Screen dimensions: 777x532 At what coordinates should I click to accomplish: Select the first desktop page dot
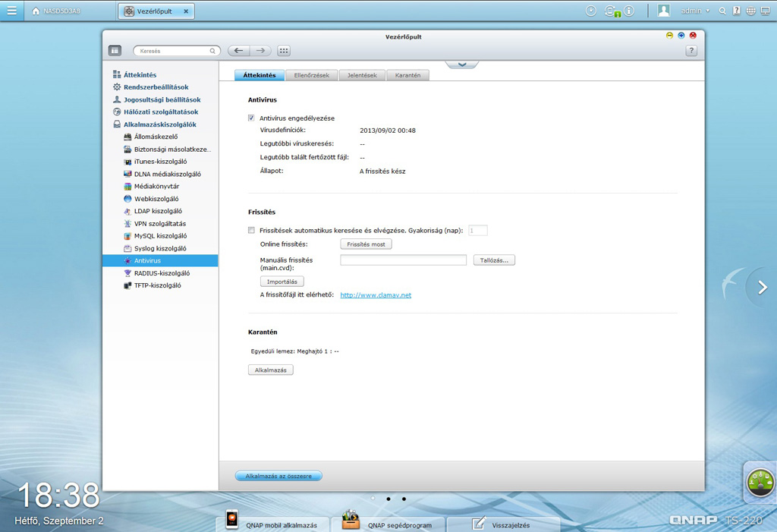373,499
